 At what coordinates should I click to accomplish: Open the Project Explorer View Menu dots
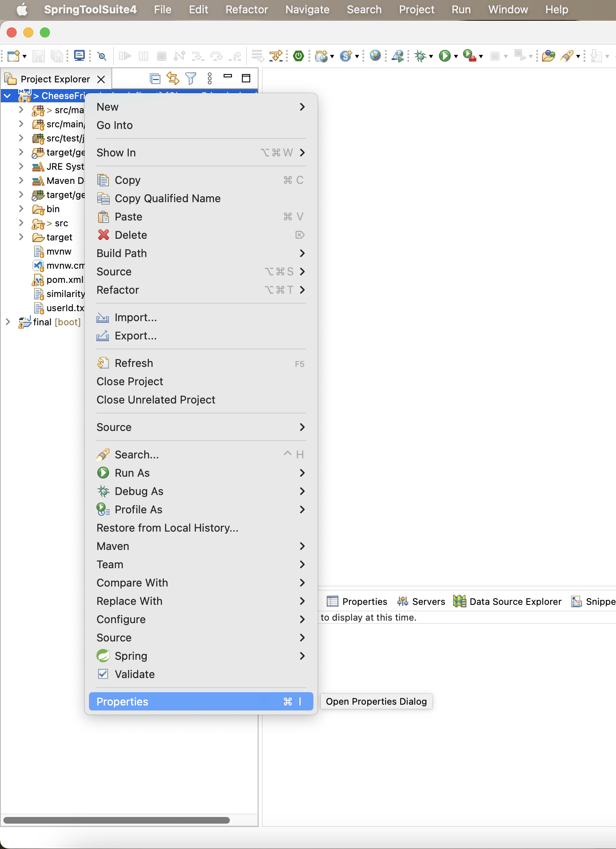point(209,78)
